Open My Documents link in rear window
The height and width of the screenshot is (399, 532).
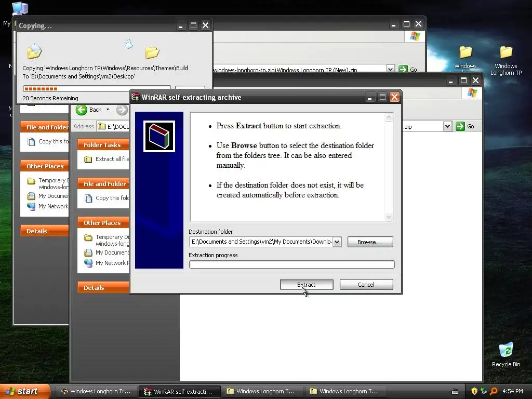coord(54,196)
